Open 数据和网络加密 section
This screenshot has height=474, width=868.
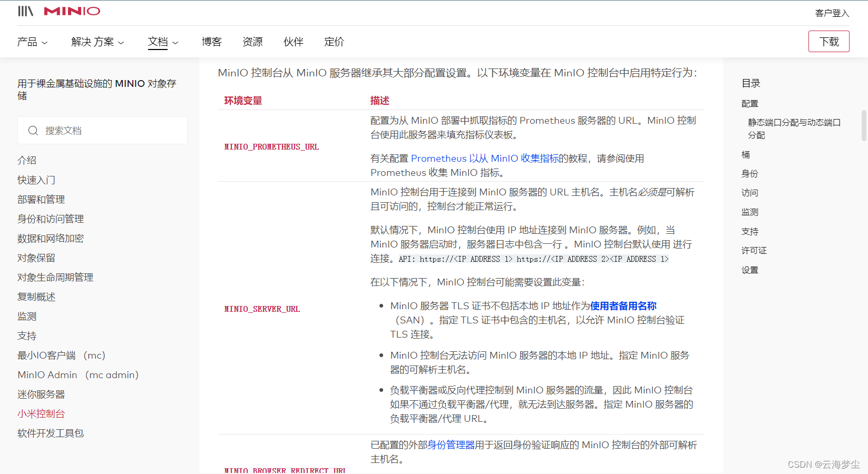tap(51, 238)
